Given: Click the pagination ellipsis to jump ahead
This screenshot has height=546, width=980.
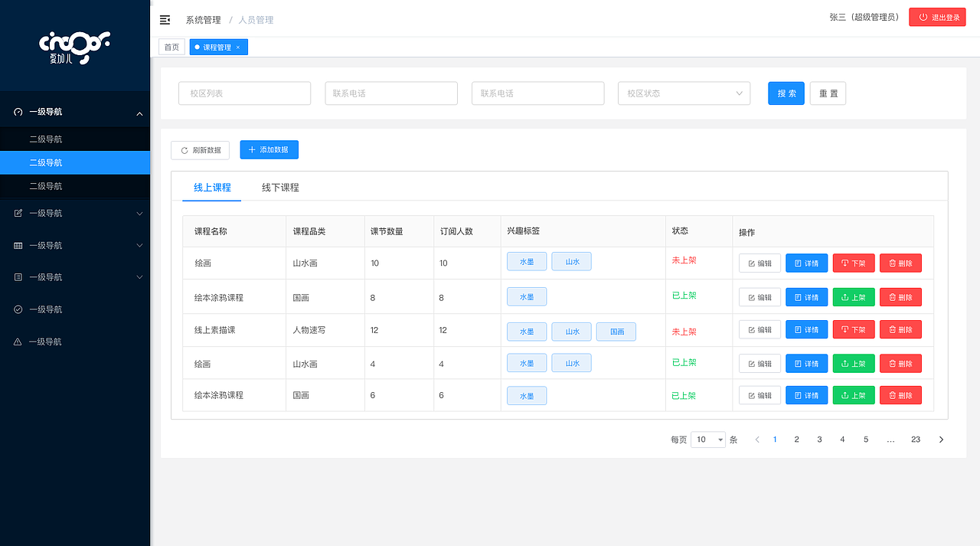Looking at the screenshot, I should click(x=890, y=440).
